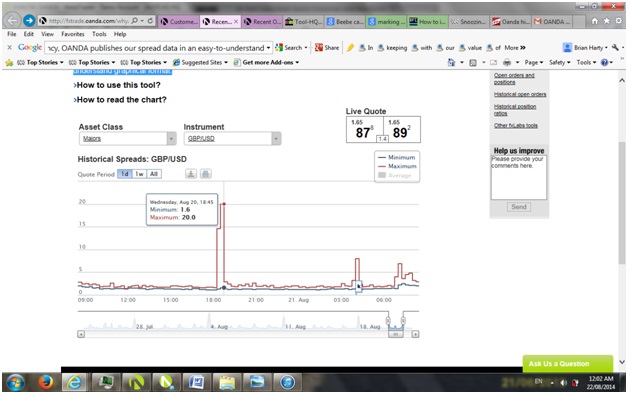This screenshot has width=632, height=393.
Task: Open Firefox from the taskbar
Action: pyautogui.click(x=45, y=381)
